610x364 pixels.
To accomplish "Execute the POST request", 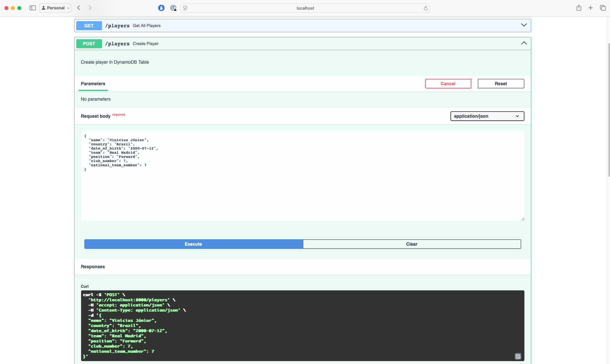I will [193, 244].
